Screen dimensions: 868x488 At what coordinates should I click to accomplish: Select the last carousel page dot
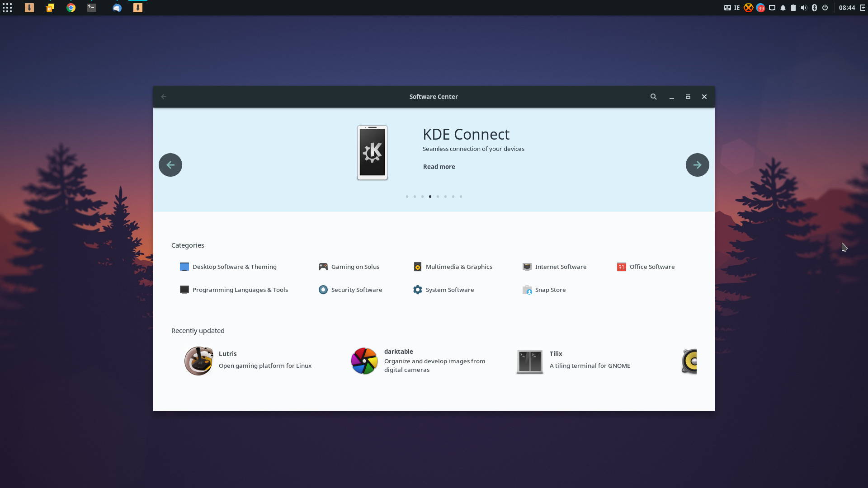461,197
